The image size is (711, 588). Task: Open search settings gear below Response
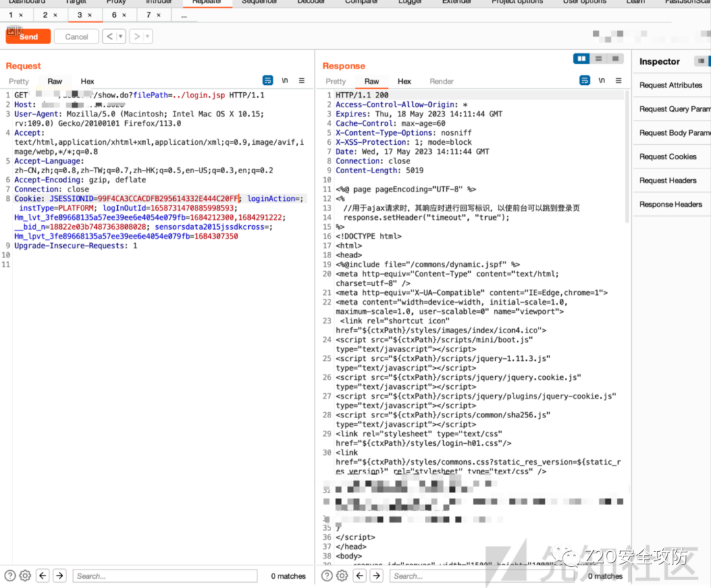342,575
